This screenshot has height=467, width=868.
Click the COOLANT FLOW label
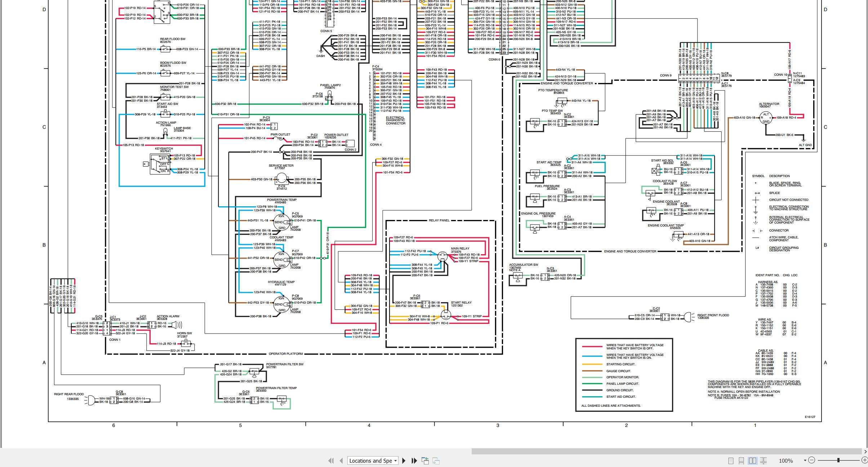pos(665,181)
